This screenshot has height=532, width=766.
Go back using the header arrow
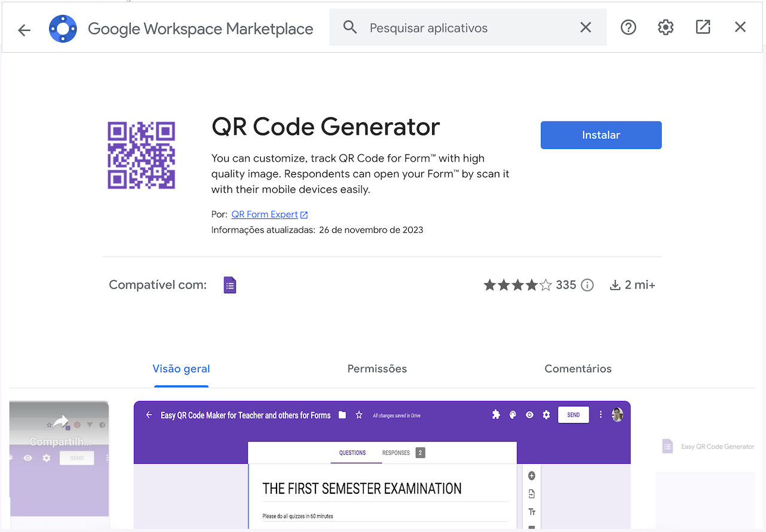[24, 29]
